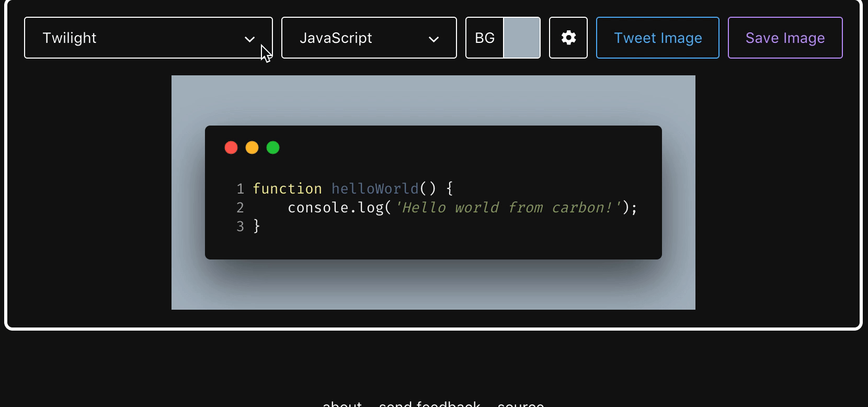This screenshot has width=868, height=407.
Task: Open the BG color picker swatch
Action: (x=522, y=38)
